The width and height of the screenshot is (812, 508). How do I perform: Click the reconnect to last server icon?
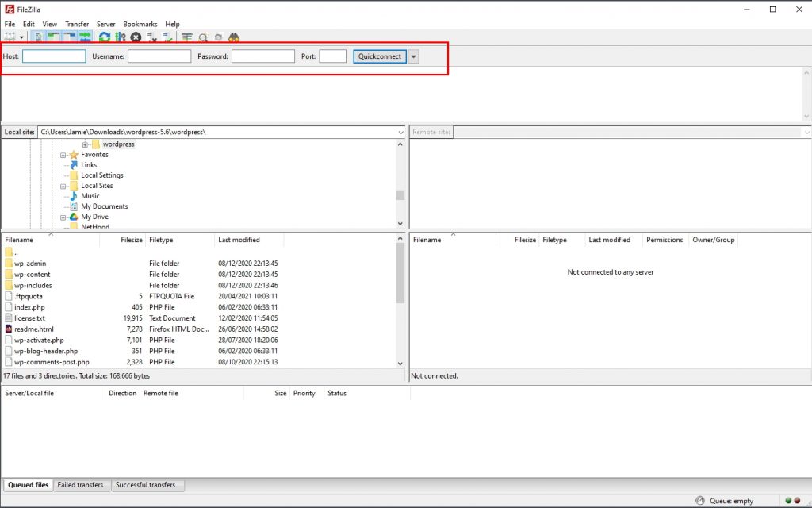[168, 37]
